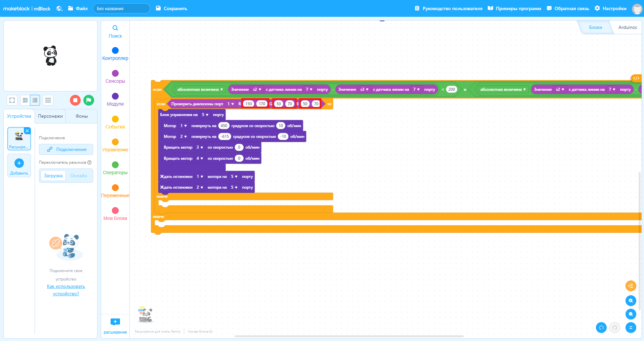The width and height of the screenshot is (644, 341).
Task: Switch to Устройства tab
Action: pyautogui.click(x=19, y=116)
